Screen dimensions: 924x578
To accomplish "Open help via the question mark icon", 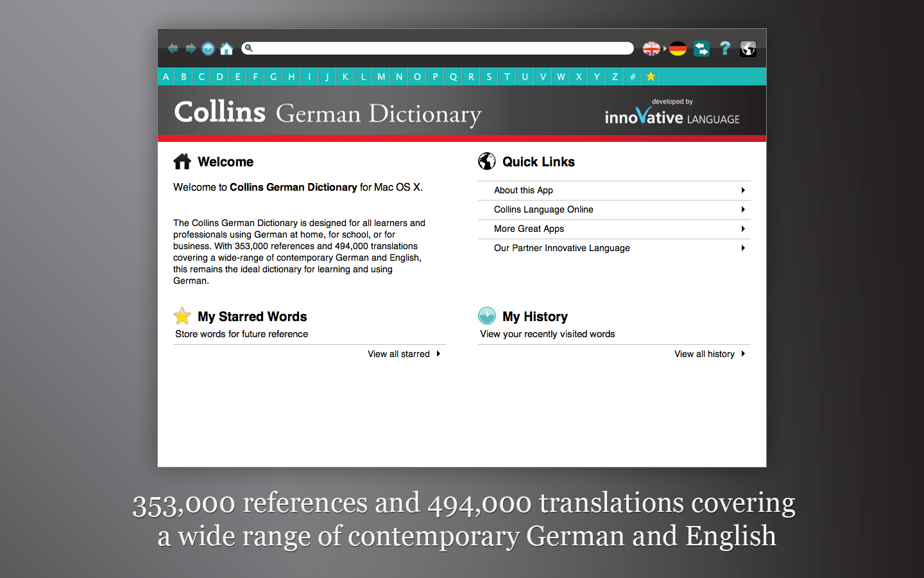I will point(725,48).
